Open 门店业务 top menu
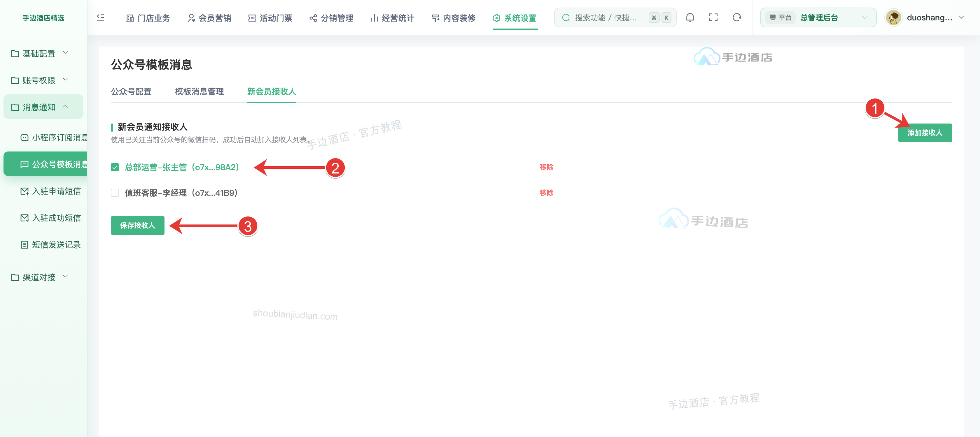This screenshot has height=437, width=980. click(148, 18)
